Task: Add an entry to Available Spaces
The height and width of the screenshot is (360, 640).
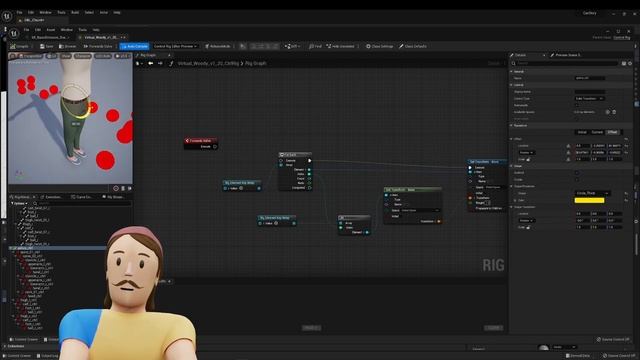Action: point(607,112)
